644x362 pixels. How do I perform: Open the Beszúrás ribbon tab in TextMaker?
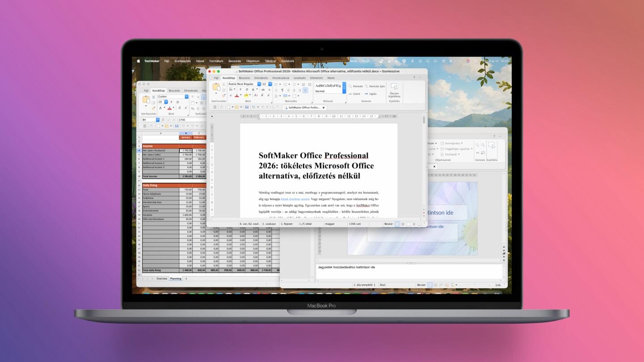244,78
